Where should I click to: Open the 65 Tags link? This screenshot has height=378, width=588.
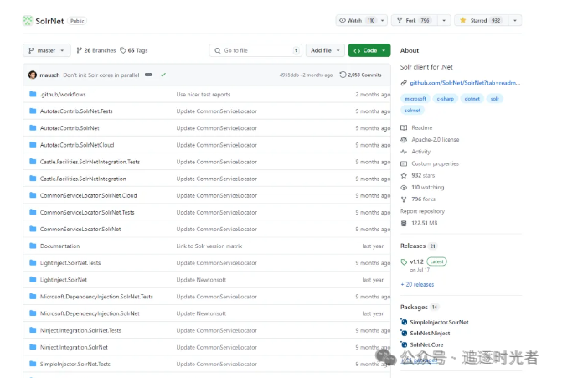pyautogui.click(x=134, y=50)
